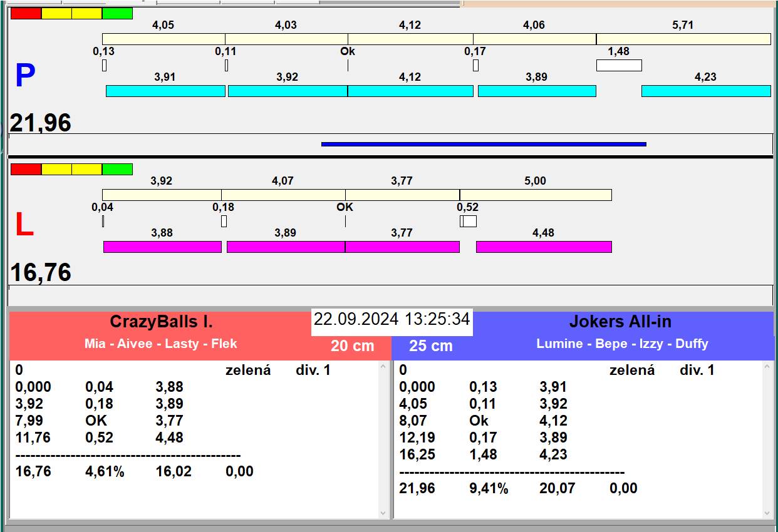Click the CrazyBalls I. team name header

point(161,322)
